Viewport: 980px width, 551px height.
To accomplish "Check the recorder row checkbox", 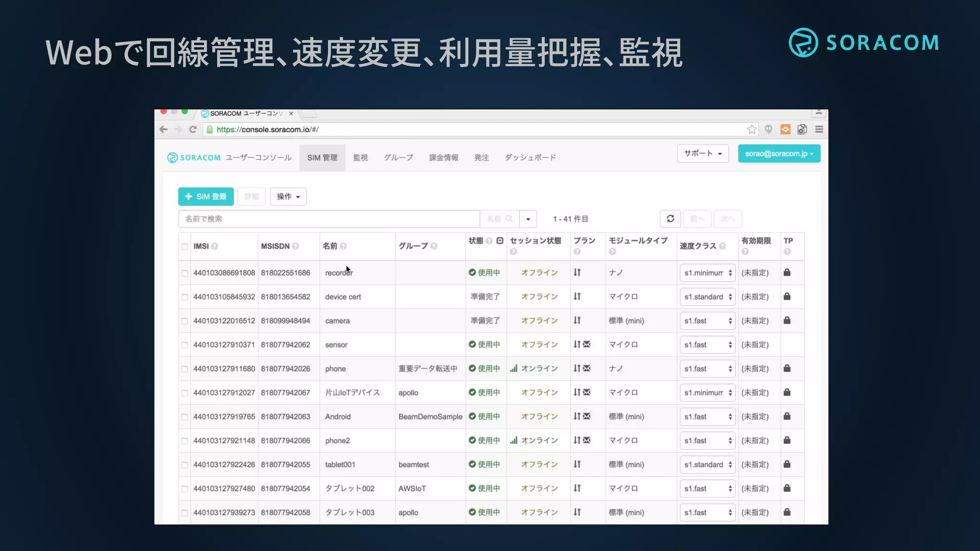I will tap(184, 273).
